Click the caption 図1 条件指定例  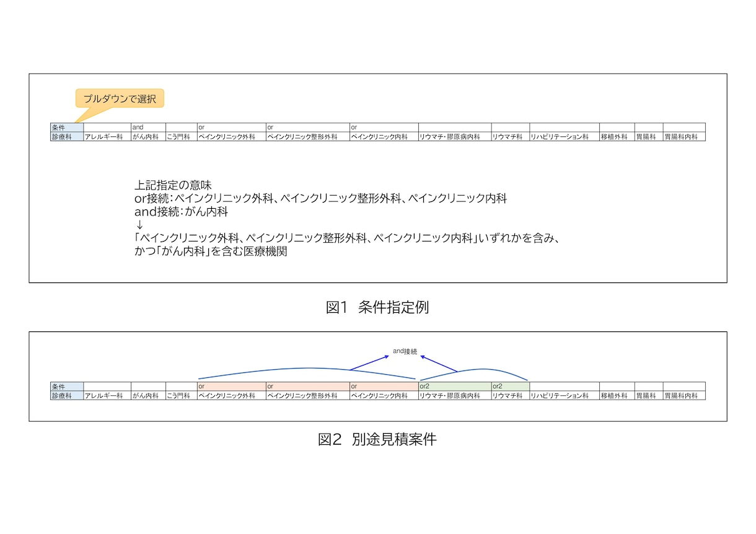pyautogui.click(x=377, y=307)
